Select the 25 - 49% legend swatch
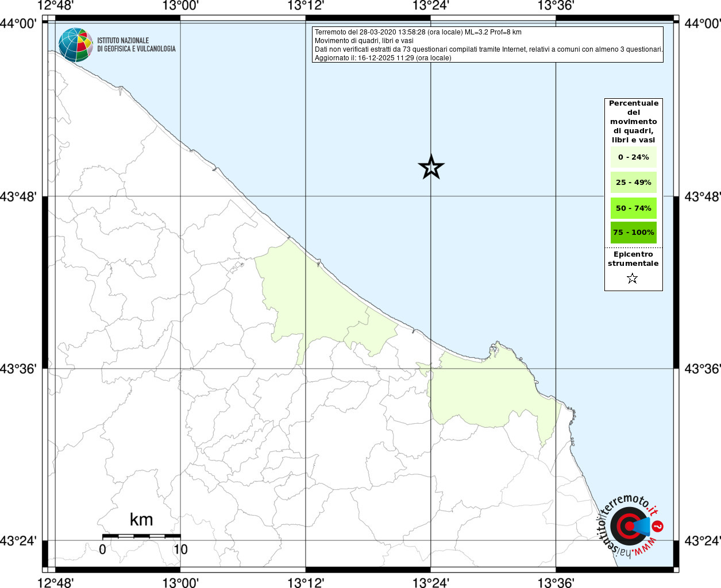 [633, 183]
